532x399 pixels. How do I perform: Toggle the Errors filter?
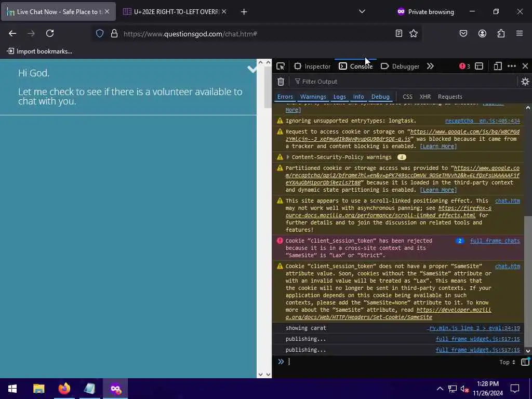click(x=285, y=97)
